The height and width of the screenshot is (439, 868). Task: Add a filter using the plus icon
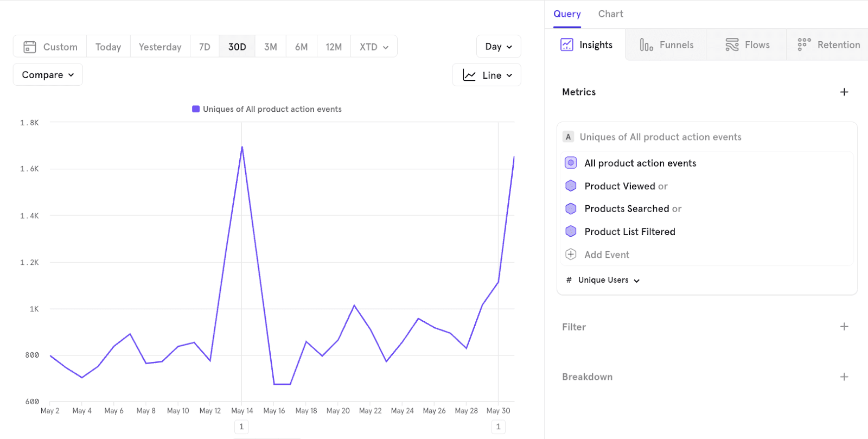click(x=844, y=327)
